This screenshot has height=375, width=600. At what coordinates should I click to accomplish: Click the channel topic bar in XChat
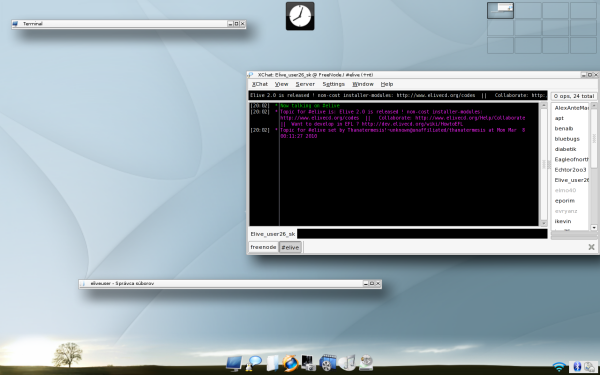(x=398, y=95)
